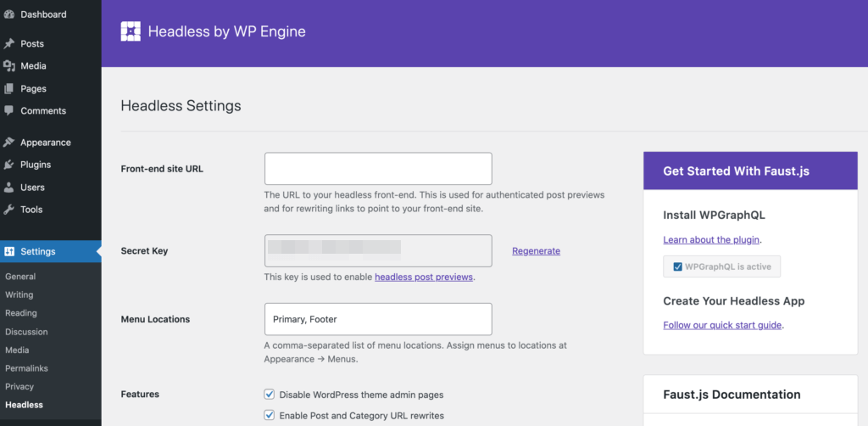Click the Tools wrench icon
This screenshot has height=426, width=868.
tap(8, 210)
